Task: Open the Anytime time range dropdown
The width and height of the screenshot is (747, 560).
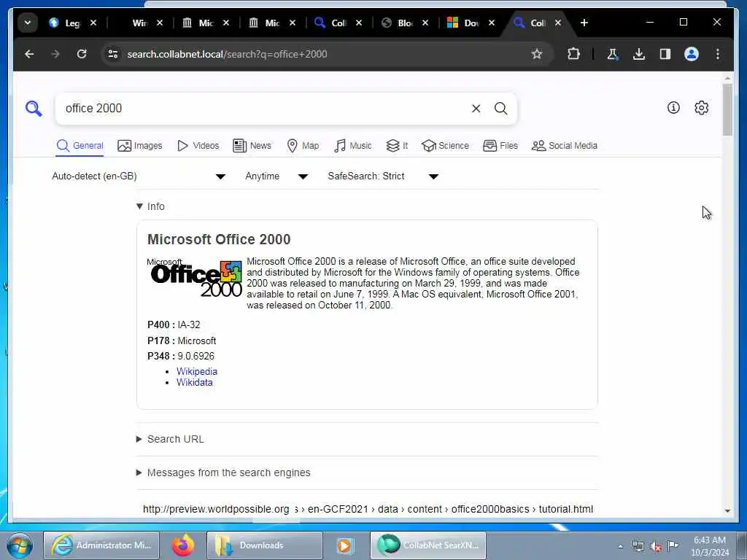Action: [x=276, y=176]
